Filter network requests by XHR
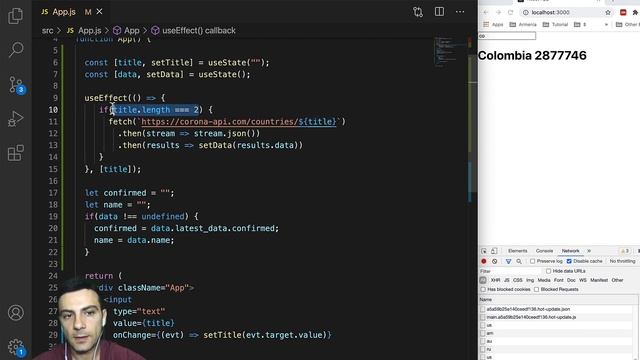 496,280
